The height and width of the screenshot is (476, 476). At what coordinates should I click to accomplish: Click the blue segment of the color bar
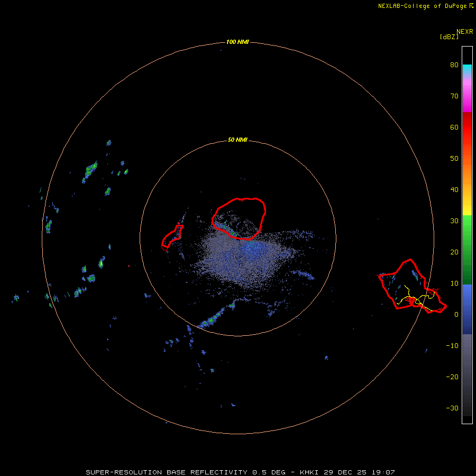[467, 309]
